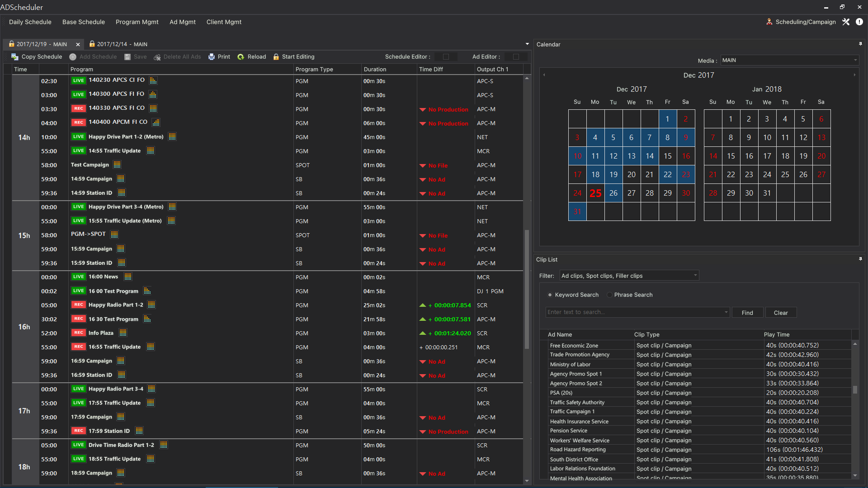Click the REC badge on Happy Radio Part 1-2
Image resolution: width=868 pixels, height=488 pixels.
(x=78, y=305)
